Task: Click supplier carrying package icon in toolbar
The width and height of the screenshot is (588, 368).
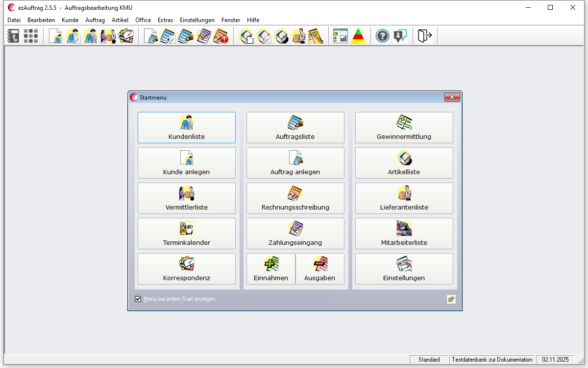Action: tap(298, 36)
